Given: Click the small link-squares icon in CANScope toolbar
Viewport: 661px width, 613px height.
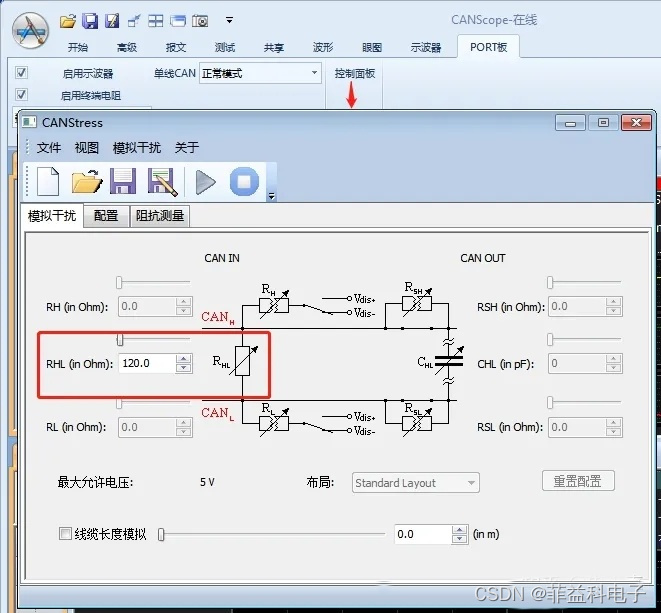Looking at the screenshot, I should [134, 21].
